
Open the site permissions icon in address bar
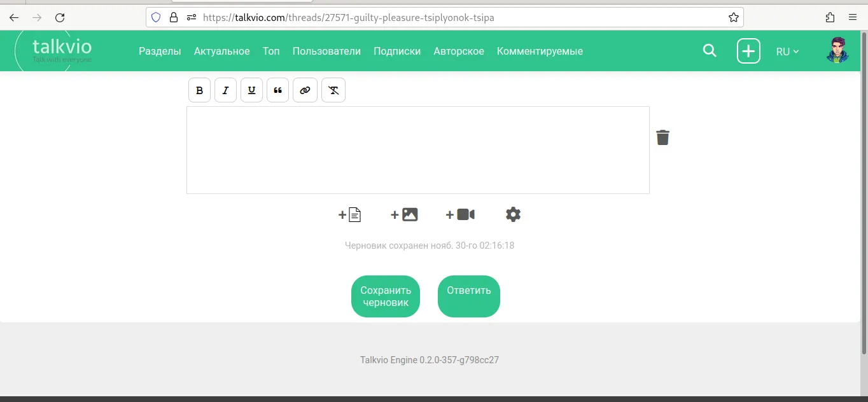point(192,18)
